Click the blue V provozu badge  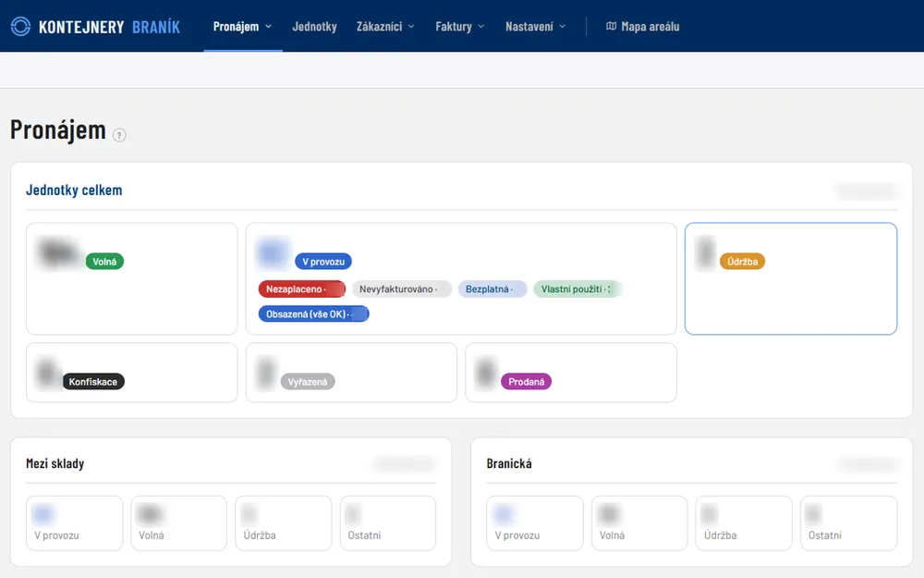click(x=323, y=262)
